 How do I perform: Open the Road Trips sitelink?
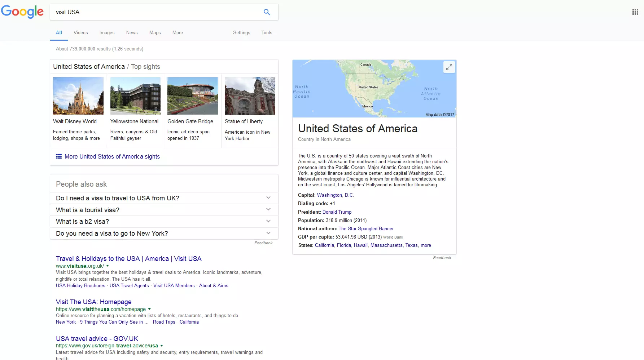164,322
